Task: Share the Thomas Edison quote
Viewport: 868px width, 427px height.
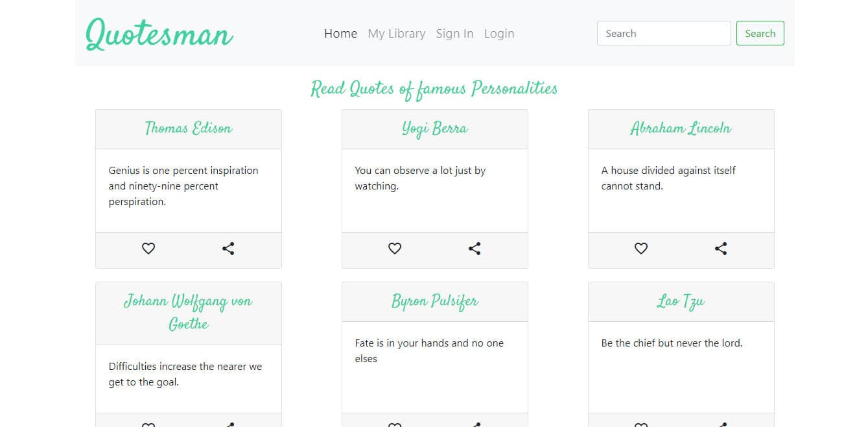Action: pos(228,249)
